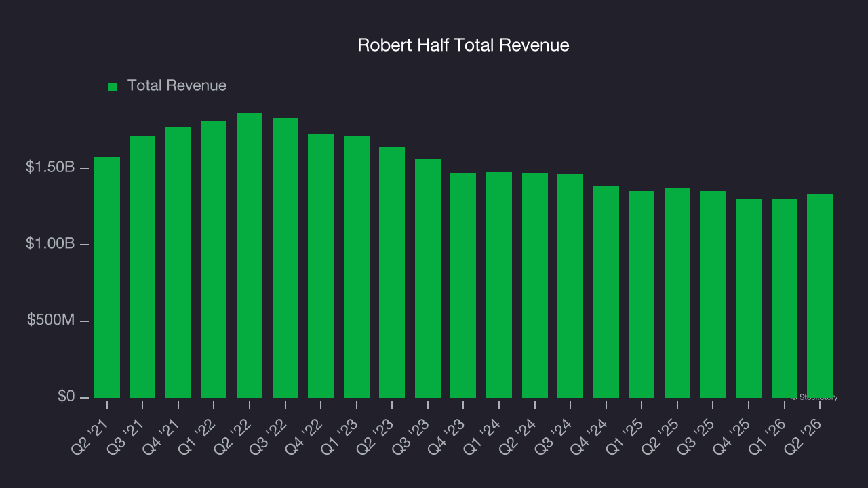Click the bar for Q4 '21
The height and width of the screenshot is (488, 868).
tap(178, 263)
